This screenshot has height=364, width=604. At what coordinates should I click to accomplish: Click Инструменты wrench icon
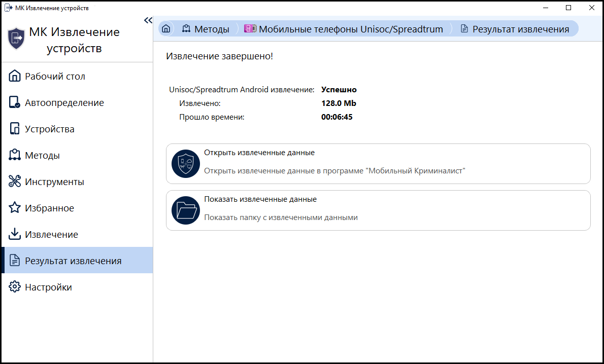point(15,181)
